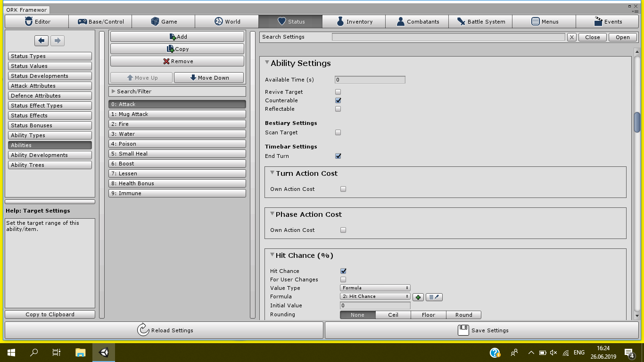
Task: Set rounding to Round
Action: click(x=463, y=315)
